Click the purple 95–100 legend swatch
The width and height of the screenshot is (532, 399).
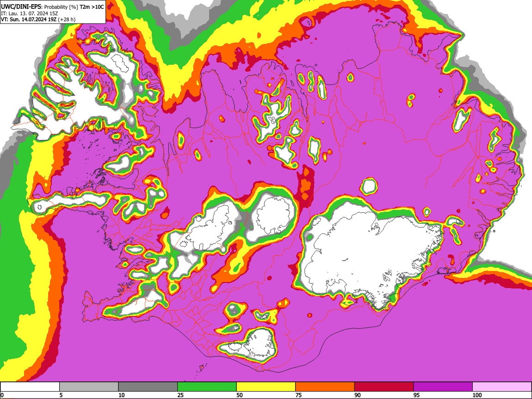pos(443,387)
